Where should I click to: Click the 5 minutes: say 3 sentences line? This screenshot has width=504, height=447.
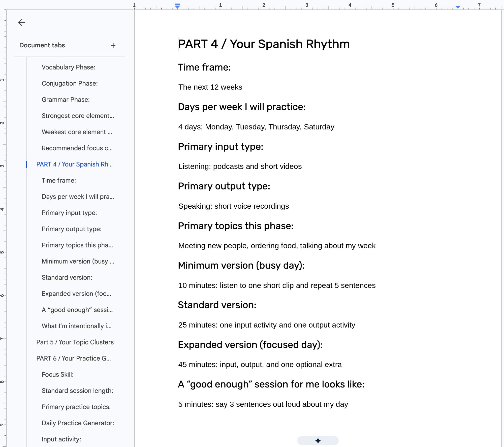coord(263,404)
